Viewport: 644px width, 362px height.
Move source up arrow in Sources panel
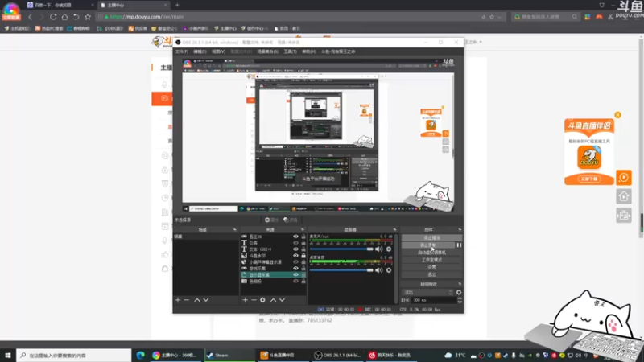coord(273,300)
